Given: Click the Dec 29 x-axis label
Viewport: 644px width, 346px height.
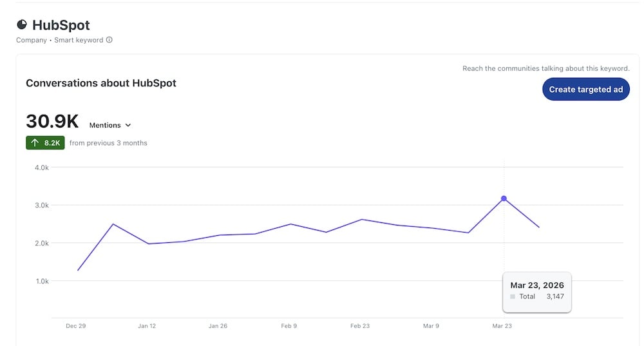Looking at the screenshot, I should pyautogui.click(x=76, y=326).
